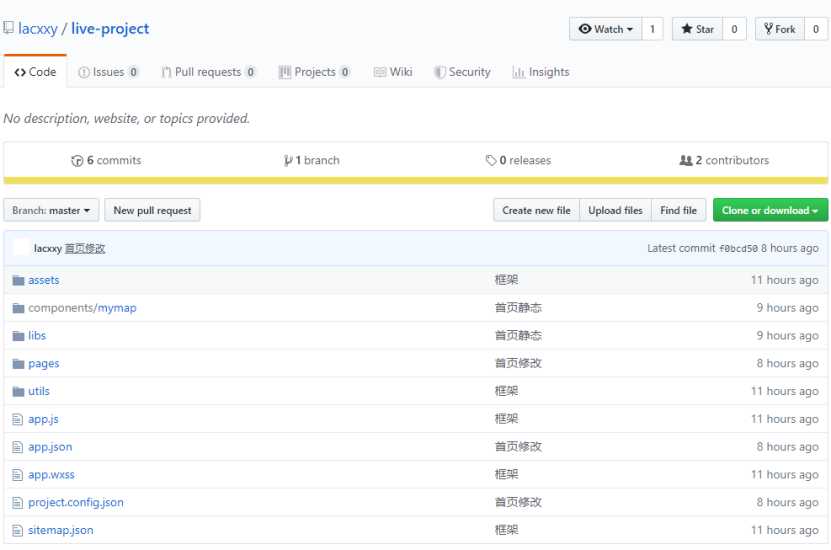This screenshot has height=550, width=831.
Task: Open the Projects tab
Action: pos(314,72)
